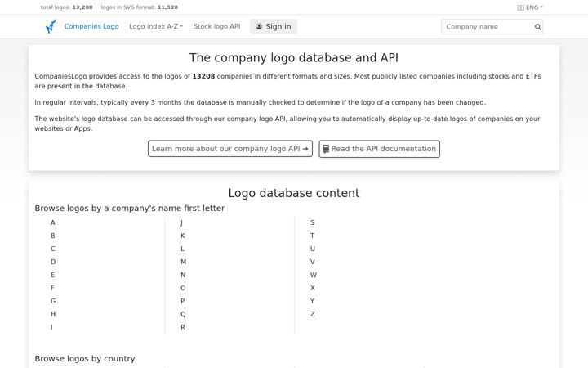This screenshot has width=588, height=368.
Task: Focus the Company name search field
Action: pyautogui.click(x=488, y=27)
